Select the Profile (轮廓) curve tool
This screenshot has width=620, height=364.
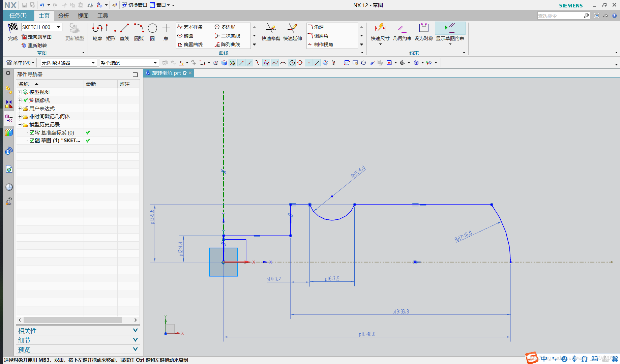(x=97, y=32)
